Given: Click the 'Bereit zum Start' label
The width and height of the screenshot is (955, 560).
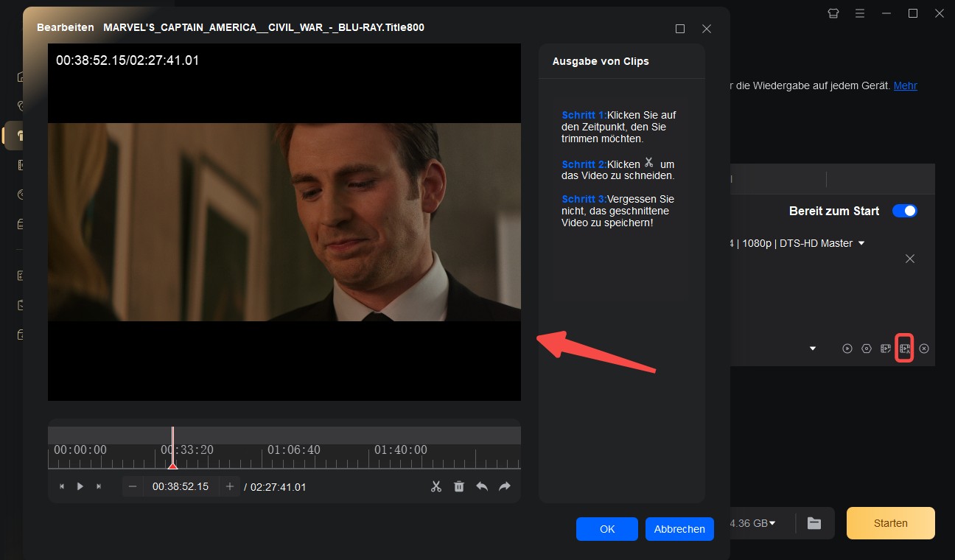Looking at the screenshot, I should point(834,211).
